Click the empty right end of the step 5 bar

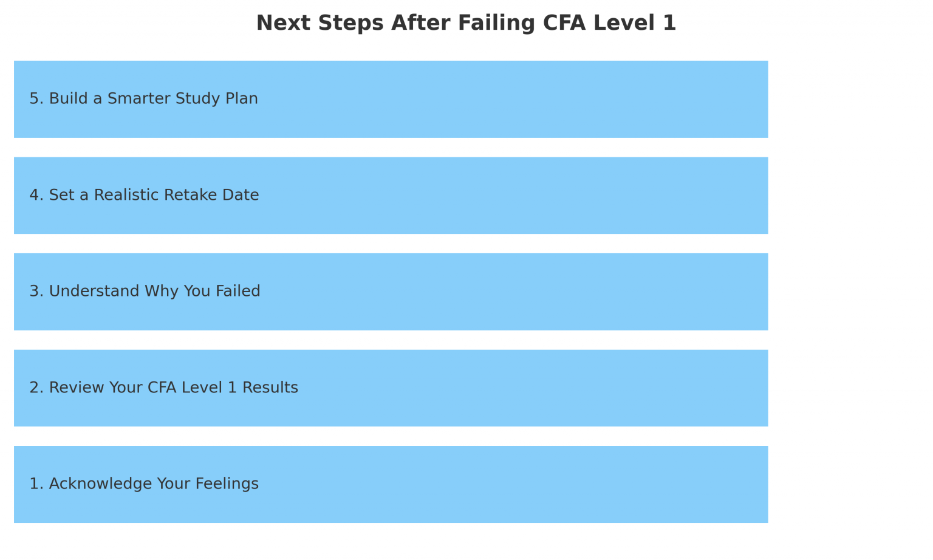[x=699, y=99]
